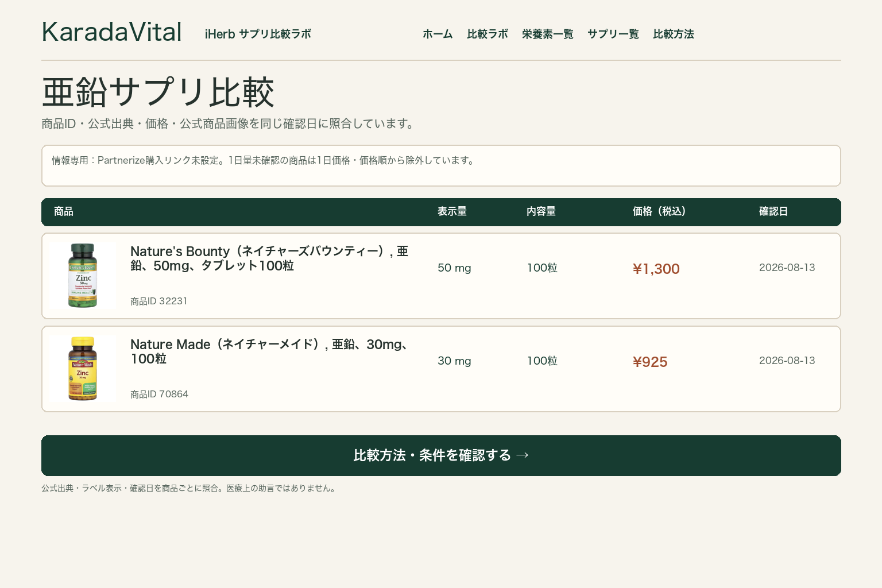Go to the ホーム nav item
Image resolution: width=882 pixels, height=588 pixels.
438,34
